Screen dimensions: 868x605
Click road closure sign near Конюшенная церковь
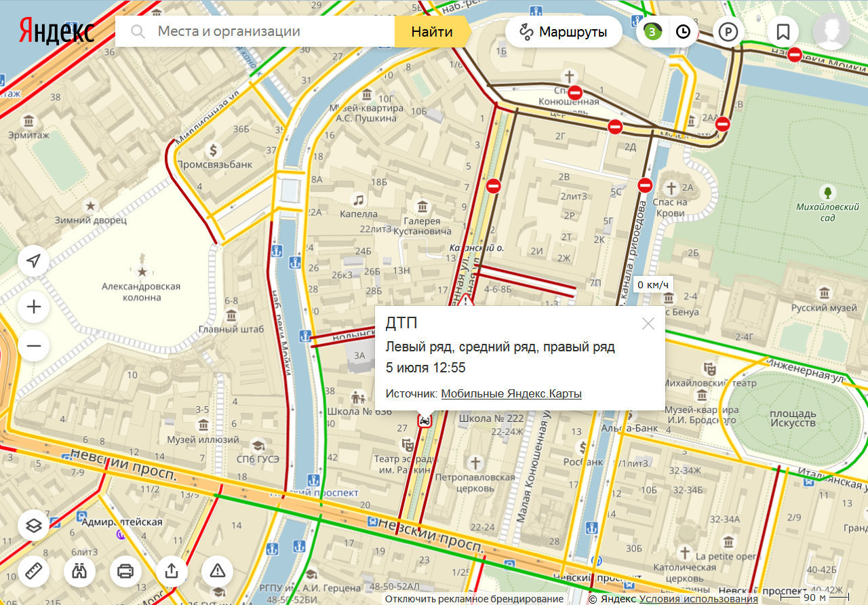575,92
